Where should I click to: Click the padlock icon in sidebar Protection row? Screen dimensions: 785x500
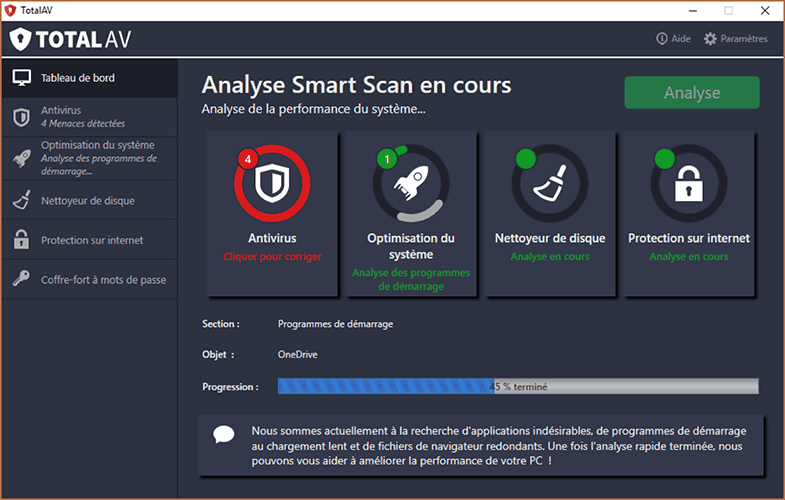[21, 239]
